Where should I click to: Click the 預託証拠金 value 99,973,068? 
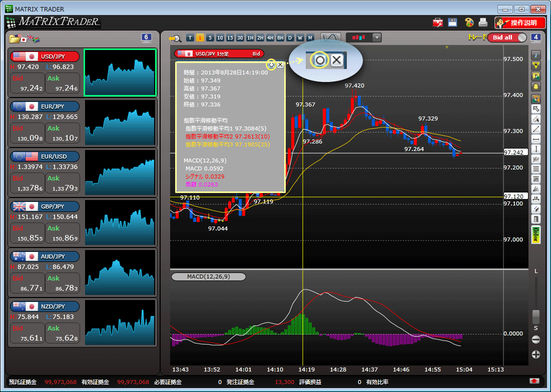tap(61, 382)
